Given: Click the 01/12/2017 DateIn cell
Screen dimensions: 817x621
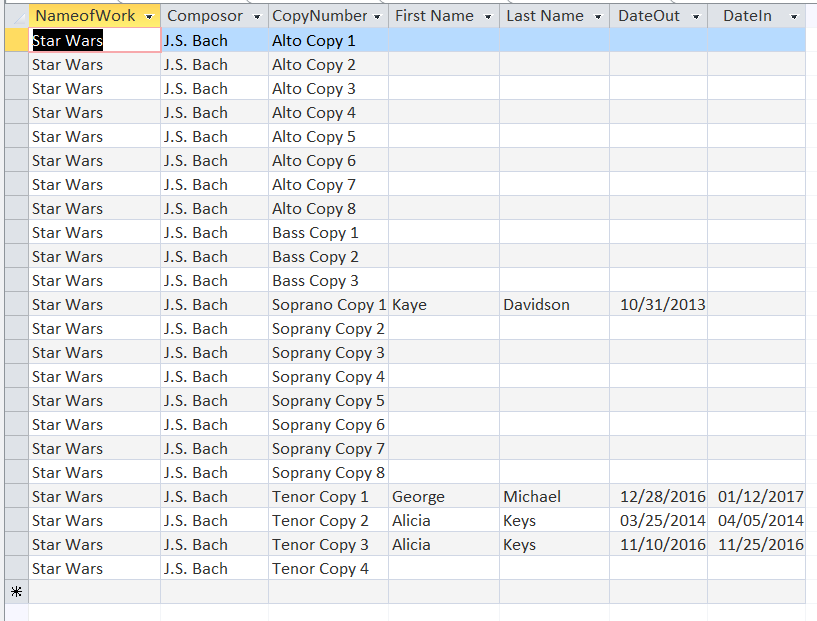Looking at the screenshot, I should coord(757,496).
